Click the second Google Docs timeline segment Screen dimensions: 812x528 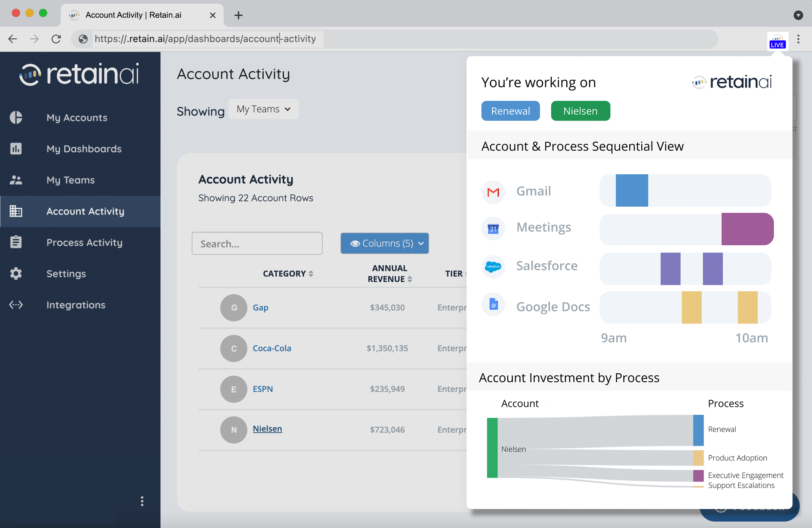(748, 307)
